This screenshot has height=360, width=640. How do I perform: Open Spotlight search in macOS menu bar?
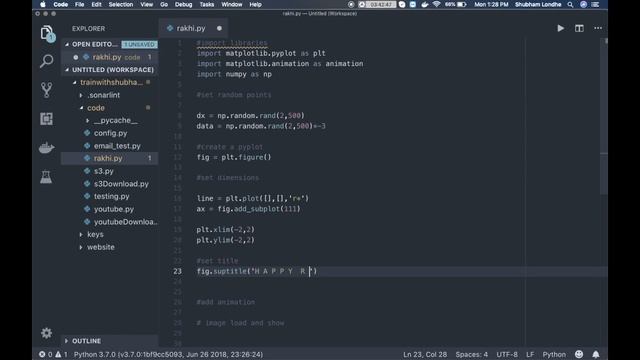click(570, 4)
